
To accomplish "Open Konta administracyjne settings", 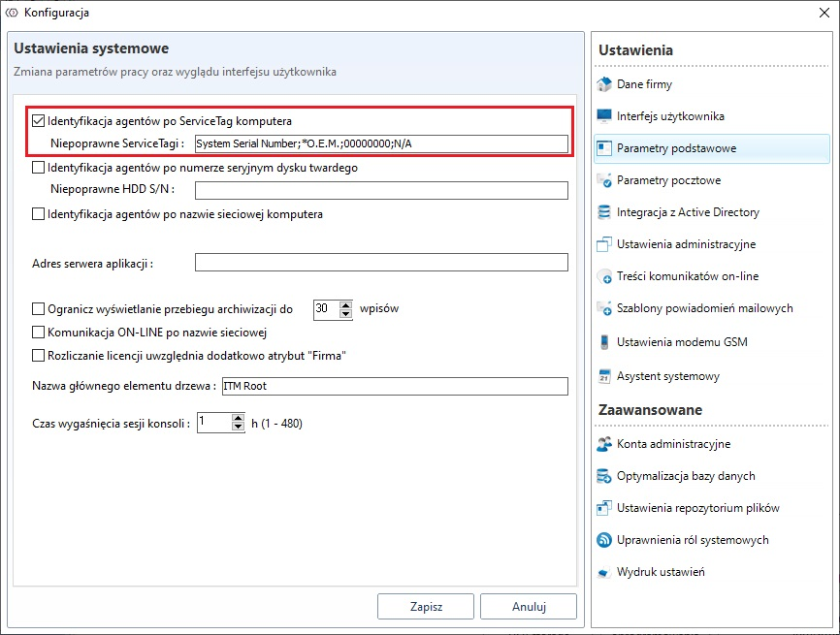I will [x=673, y=444].
